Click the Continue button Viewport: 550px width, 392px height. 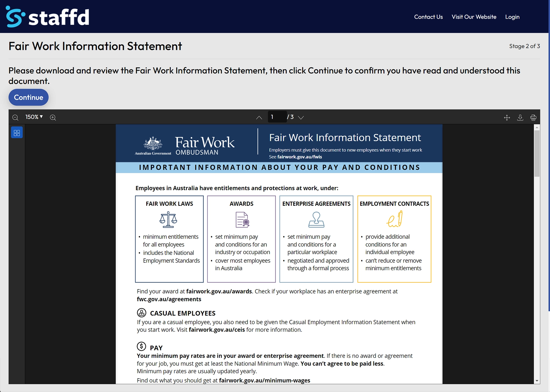coord(28,97)
